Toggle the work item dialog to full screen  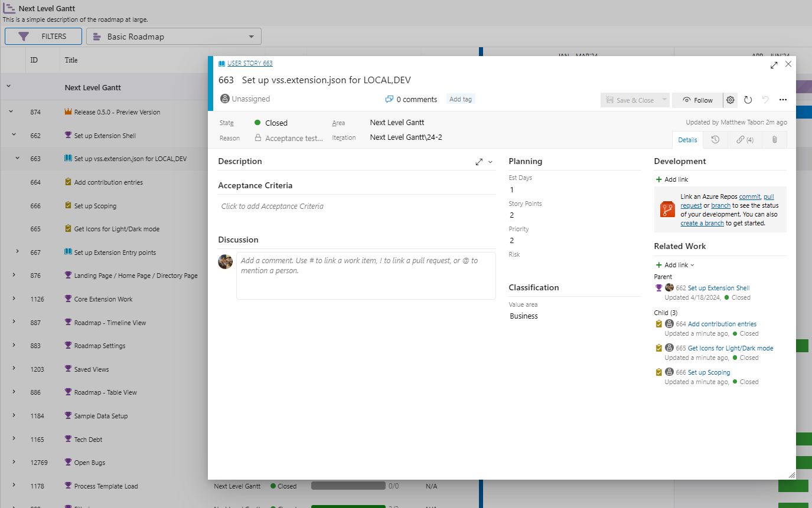click(774, 65)
